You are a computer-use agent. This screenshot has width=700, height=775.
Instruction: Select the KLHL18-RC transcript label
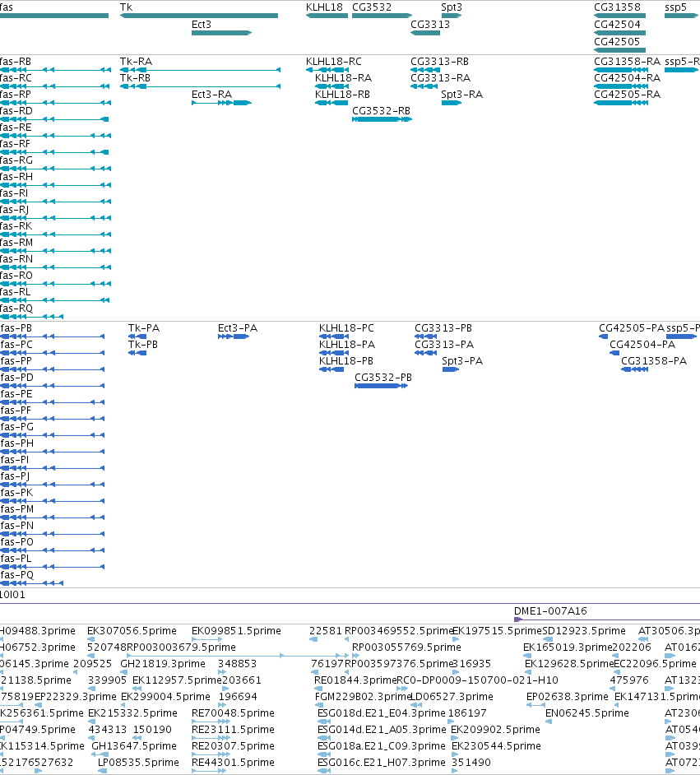point(334,62)
